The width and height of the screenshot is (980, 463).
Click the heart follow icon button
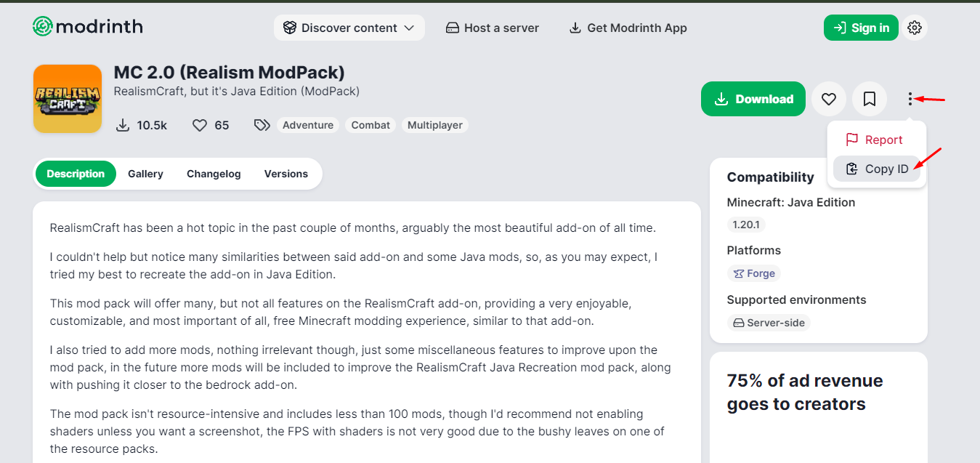(x=829, y=99)
